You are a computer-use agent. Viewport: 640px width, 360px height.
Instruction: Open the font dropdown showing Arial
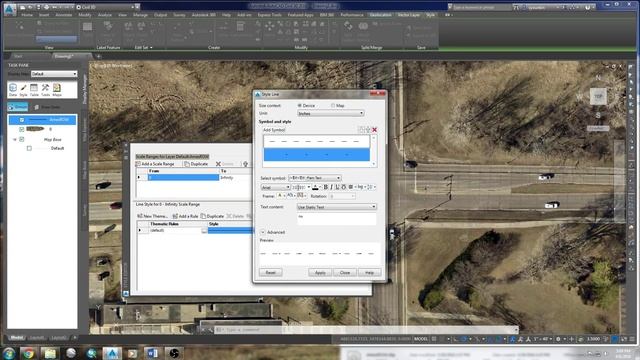[276, 187]
